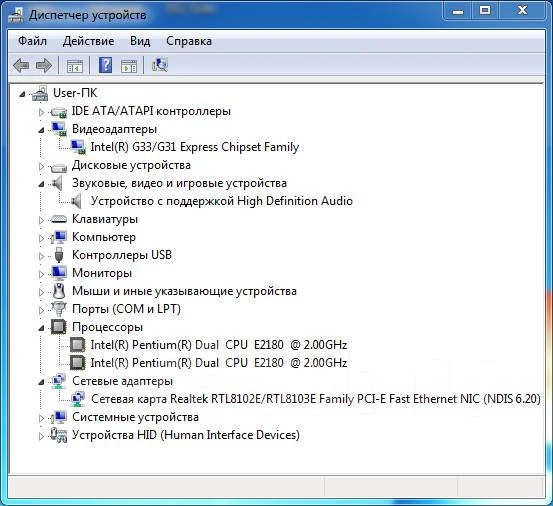Viewport: 553px width, 506px height.
Task: Open the Справка menu
Action: pos(189,41)
